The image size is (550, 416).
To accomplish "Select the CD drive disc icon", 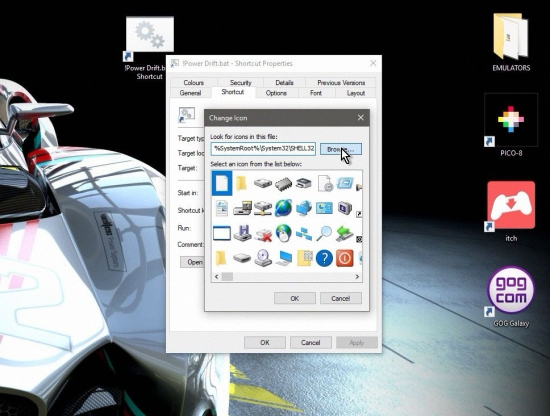I will [263, 258].
